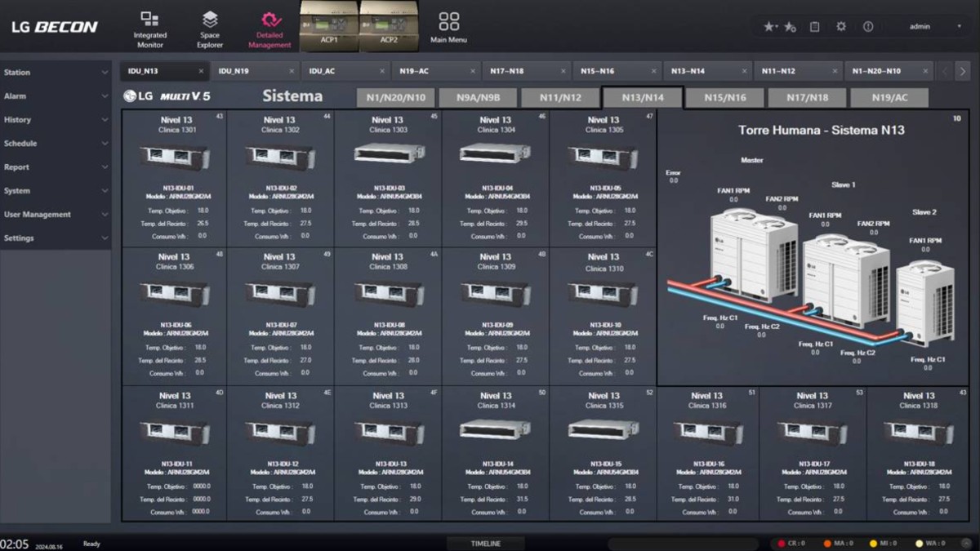Open the Main Menu grid
980x551 pixels.
[x=448, y=29]
